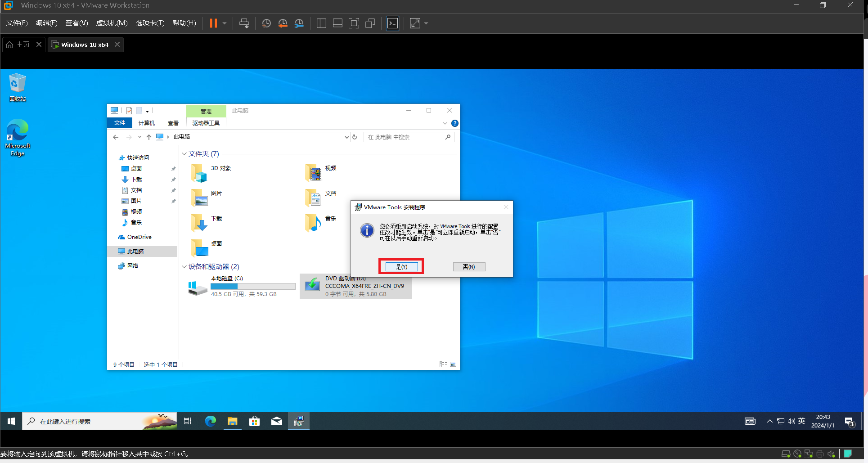Open Explorer quick access toolbar dropdown
Screen dimensions: 868x463
point(148,111)
